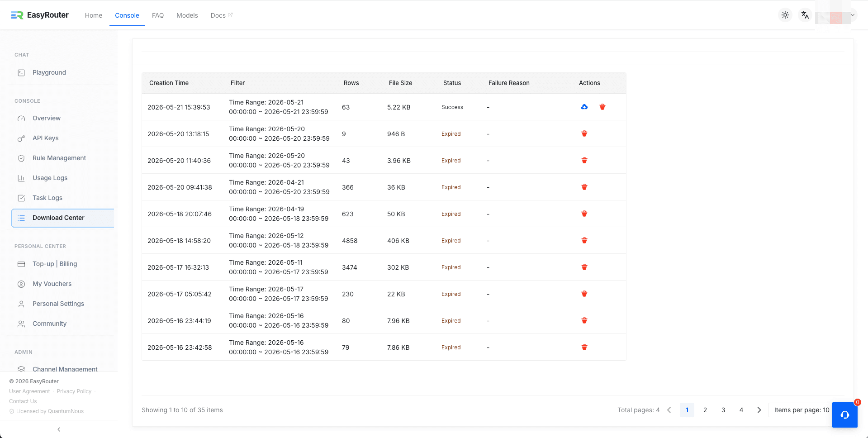Go to pagination page 3

[x=723, y=410]
